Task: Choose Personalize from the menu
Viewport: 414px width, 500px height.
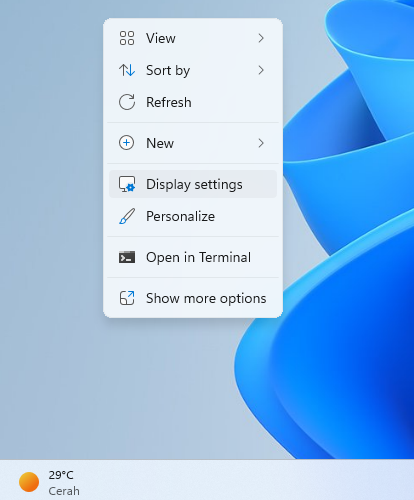Action: pyautogui.click(x=193, y=216)
